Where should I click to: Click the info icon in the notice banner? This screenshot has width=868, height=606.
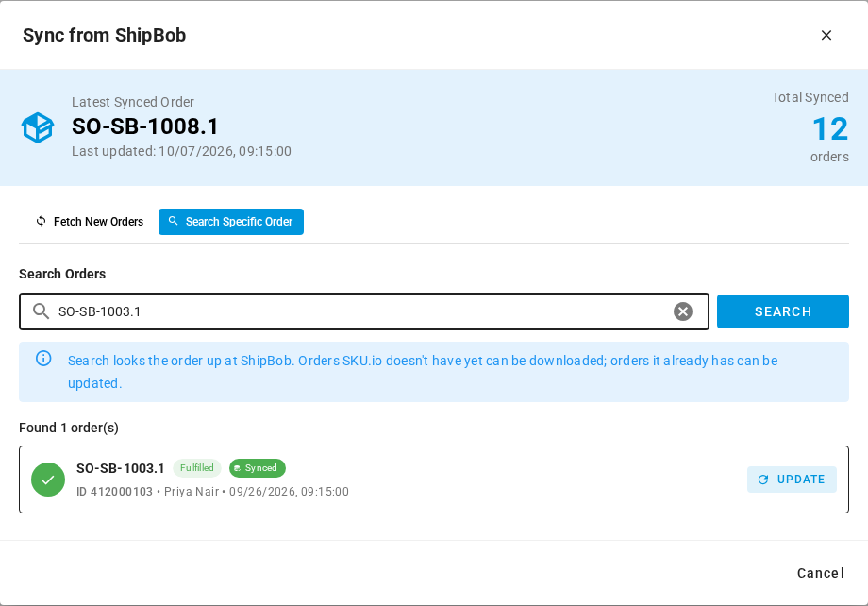point(43,359)
